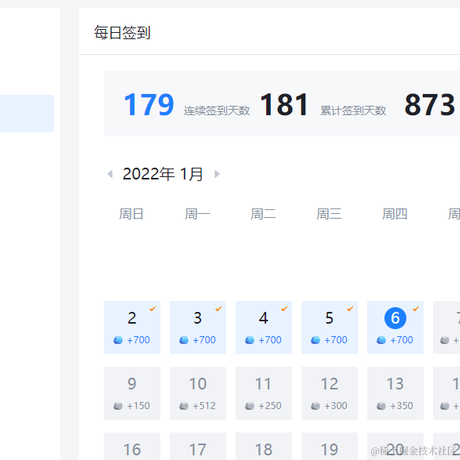Click blue ore icon on day 5
The image size is (460, 460).
pyautogui.click(x=315, y=340)
